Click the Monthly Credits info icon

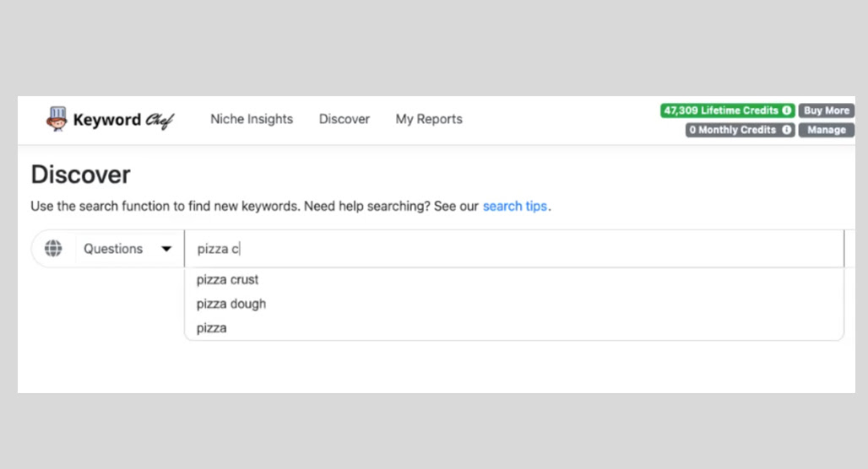[x=786, y=130]
